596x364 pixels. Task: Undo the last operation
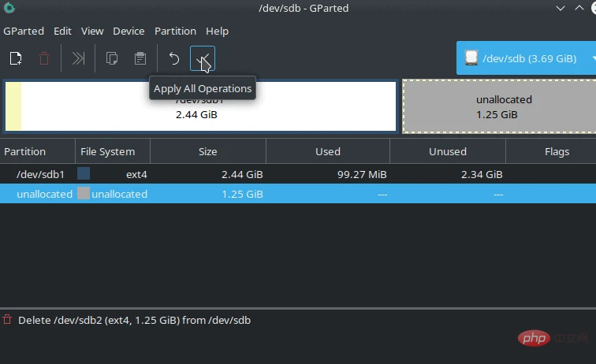pos(173,58)
